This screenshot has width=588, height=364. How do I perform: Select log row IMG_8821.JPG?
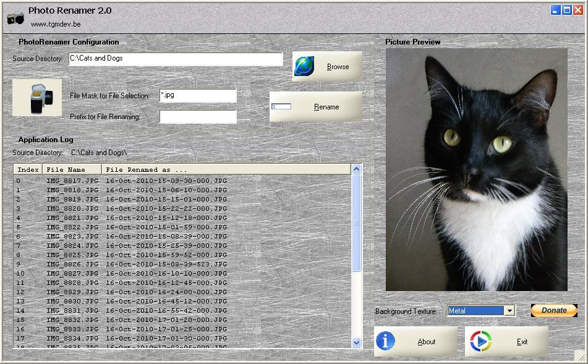[x=182, y=218]
